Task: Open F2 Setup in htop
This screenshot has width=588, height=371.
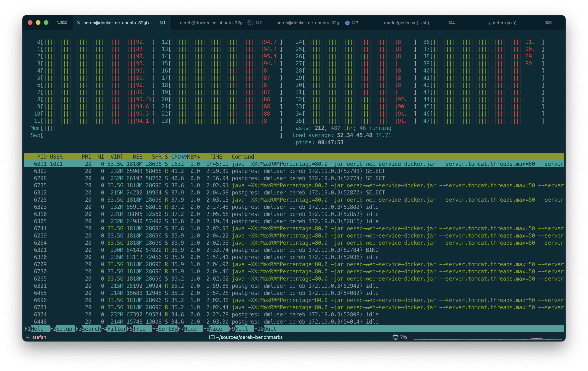Action: 62,329
